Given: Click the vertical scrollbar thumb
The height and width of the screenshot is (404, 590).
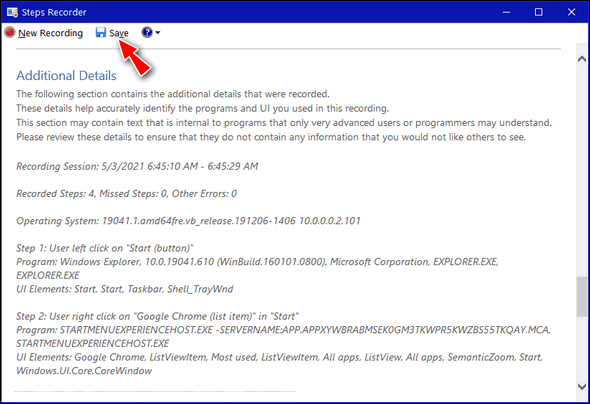Looking at the screenshot, I should 582,296.
